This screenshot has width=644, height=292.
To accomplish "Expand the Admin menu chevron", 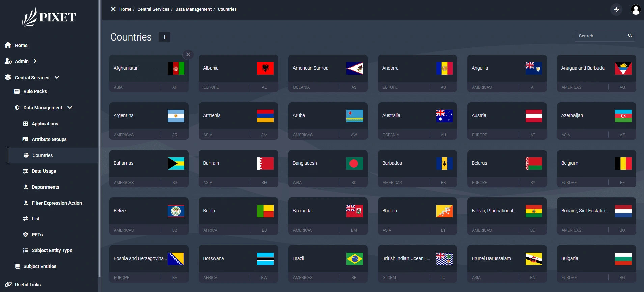I will [35, 61].
